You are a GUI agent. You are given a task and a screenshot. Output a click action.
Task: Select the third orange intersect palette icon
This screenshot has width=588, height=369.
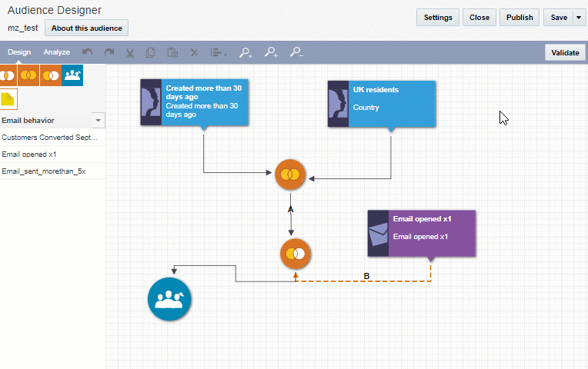click(x=51, y=75)
